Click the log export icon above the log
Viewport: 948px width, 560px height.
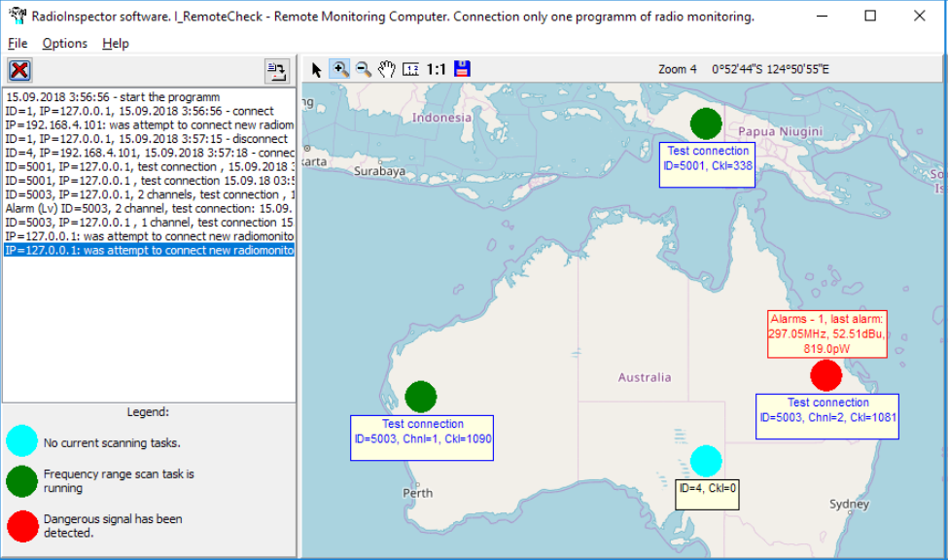point(277,71)
